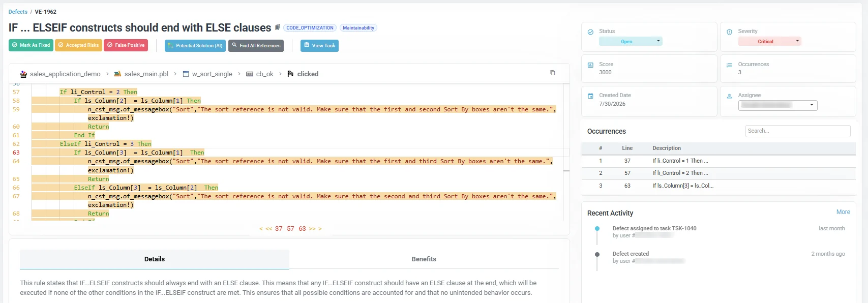This screenshot has height=303, width=868.
Task: Click the blue timeline dot for defect assigned
Action: (x=597, y=229)
